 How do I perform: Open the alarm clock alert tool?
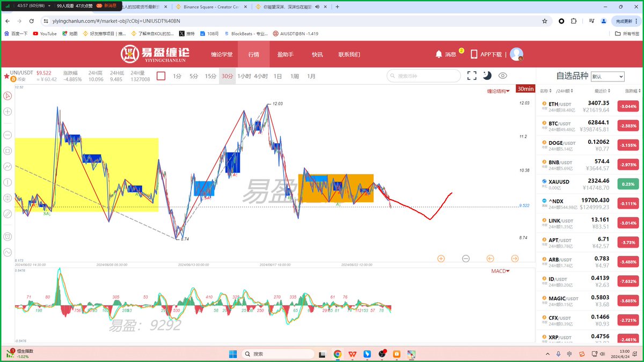click(8, 237)
